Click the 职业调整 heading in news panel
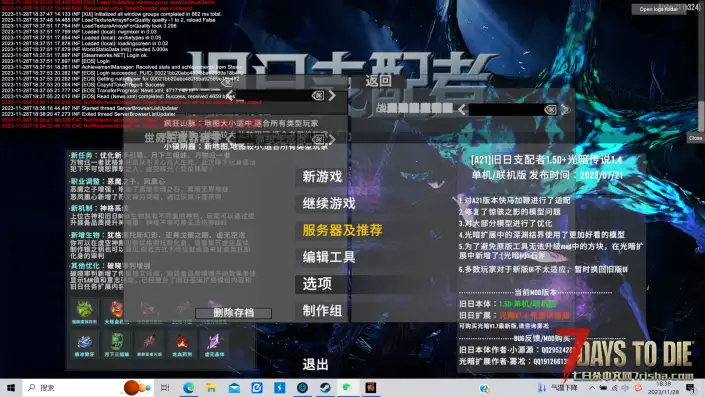 click(85, 182)
